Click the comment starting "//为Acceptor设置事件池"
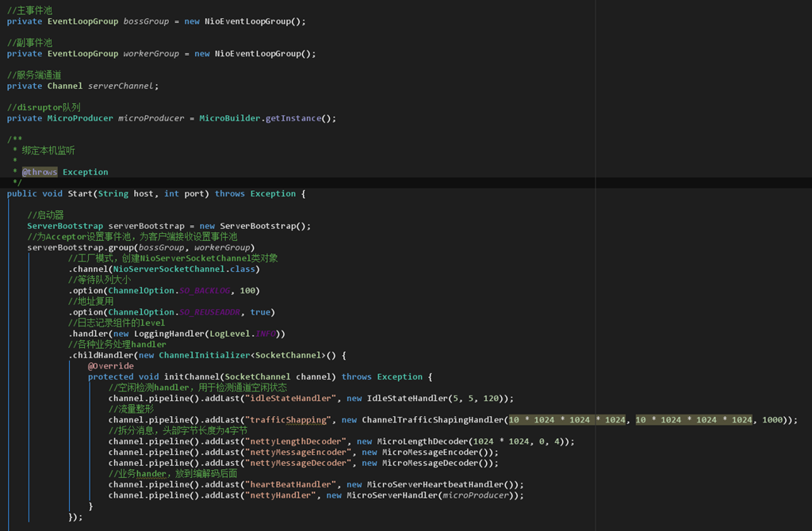Image resolution: width=812 pixels, height=531 pixels. pyautogui.click(x=132, y=236)
